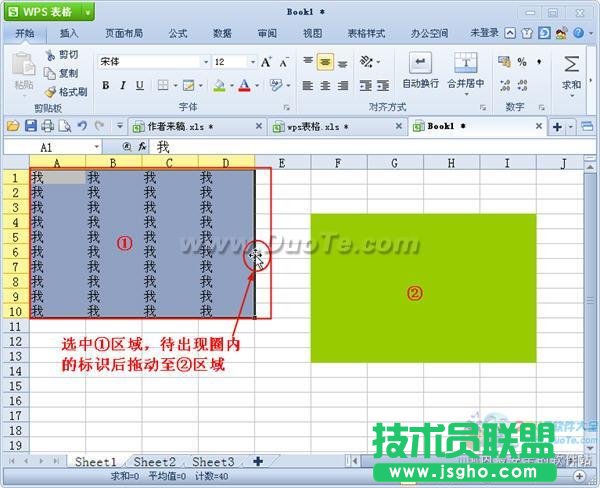Viewport: 600px width, 488px height.
Task: Click the decrease font size icon
Action: tap(284, 62)
